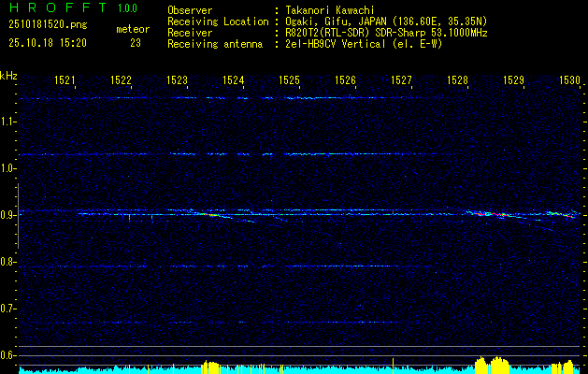Click the thin yellow spike near 1527
Image resolution: width=588 pixels, height=374 pixels.
click(393, 366)
